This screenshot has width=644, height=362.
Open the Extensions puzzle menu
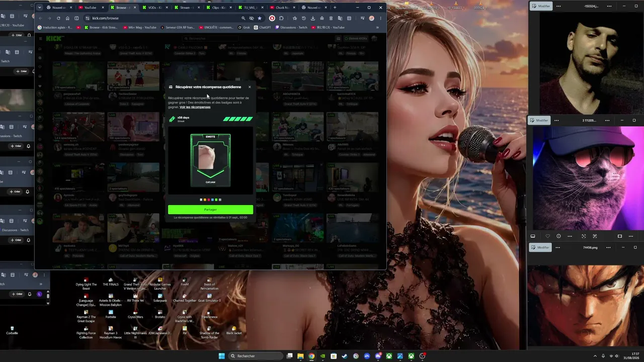pyautogui.click(x=281, y=18)
